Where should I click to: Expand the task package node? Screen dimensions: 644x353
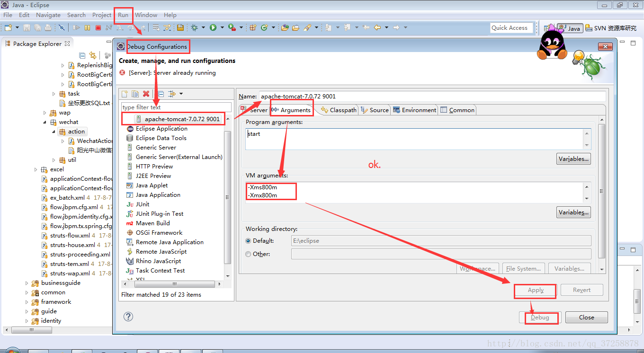tap(54, 94)
